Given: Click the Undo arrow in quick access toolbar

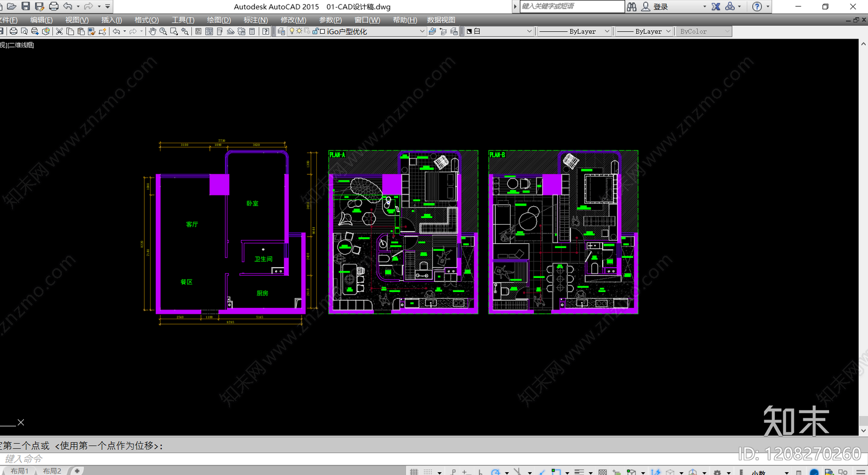Looking at the screenshot, I should point(68,6).
